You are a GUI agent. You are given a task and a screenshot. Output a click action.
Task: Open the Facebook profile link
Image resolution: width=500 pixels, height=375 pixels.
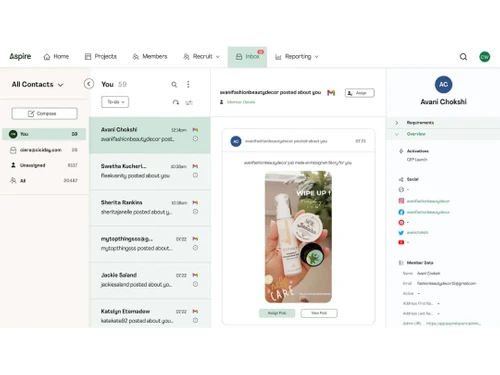click(x=428, y=212)
